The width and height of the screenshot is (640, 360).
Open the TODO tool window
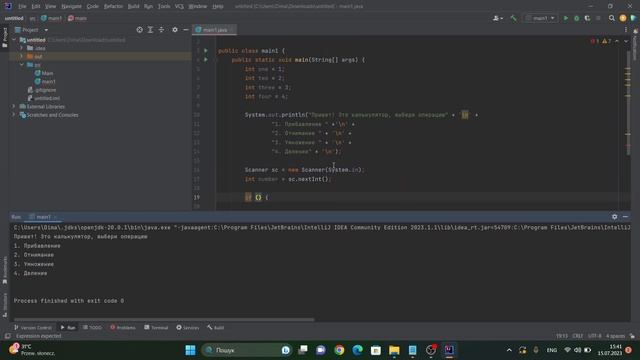92,327
